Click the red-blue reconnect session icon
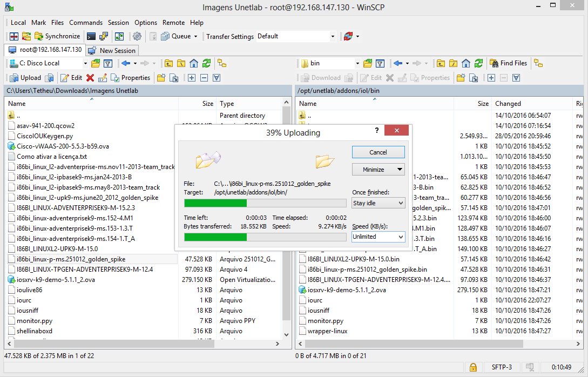The height and width of the screenshot is (377, 588). click(348, 36)
